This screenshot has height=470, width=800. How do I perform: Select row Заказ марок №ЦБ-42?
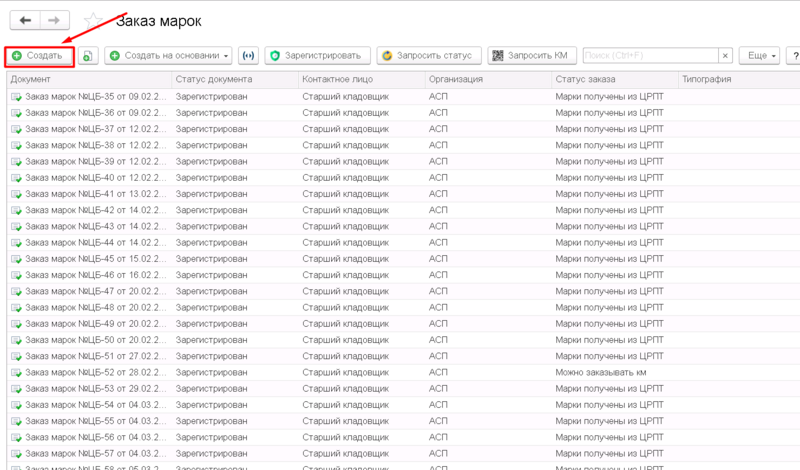coord(403,210)
